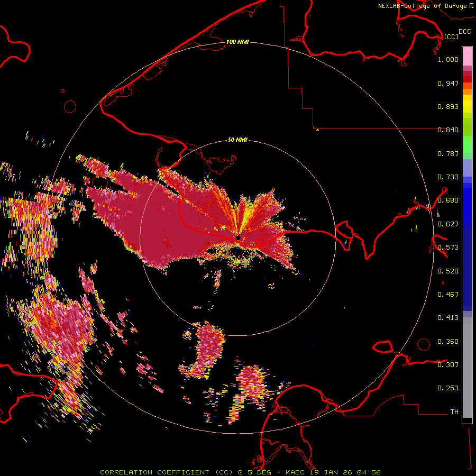Click the 0.840 color scale value
The height and width of the screenshot is (476, 476).
(448, 130)
